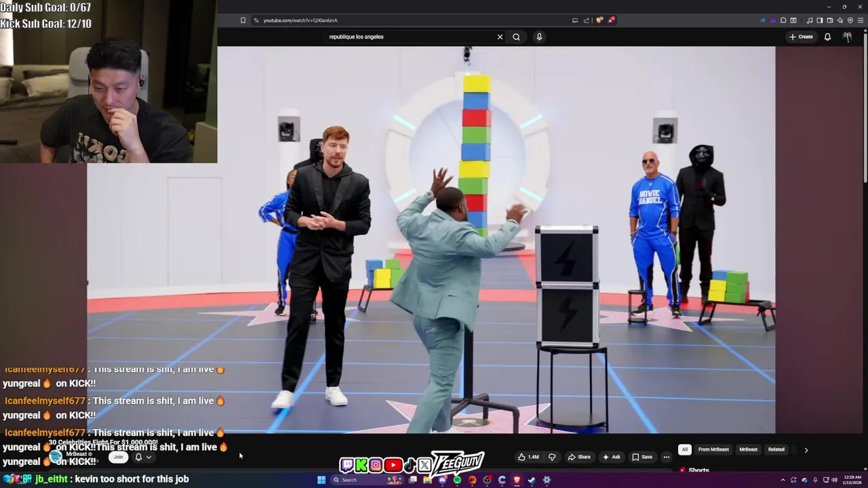The height and width of the screenshot is (488, 868).
Task: Click the purple extension icon in toolbar
Action: [x=773, y=20]
